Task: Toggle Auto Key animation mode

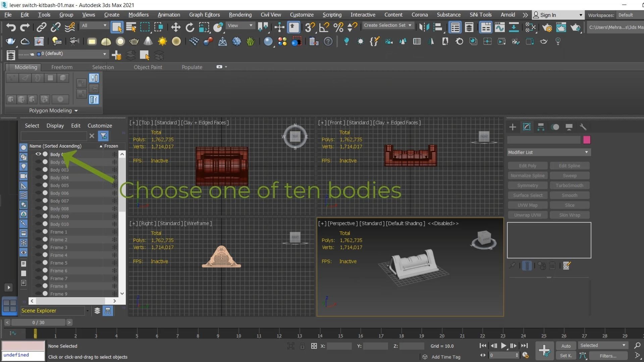Action: pyautogui.click(x=566, y=346)
